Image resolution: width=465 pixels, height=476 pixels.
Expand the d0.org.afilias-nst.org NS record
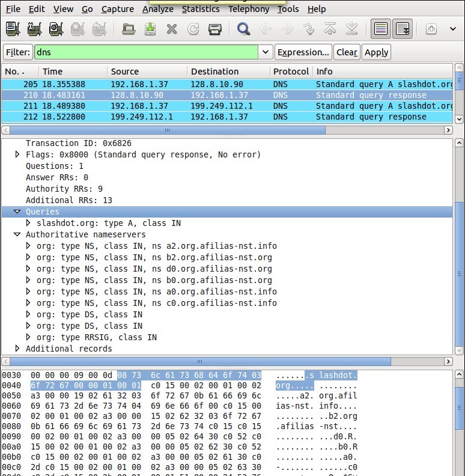click(x=28, y=269)
